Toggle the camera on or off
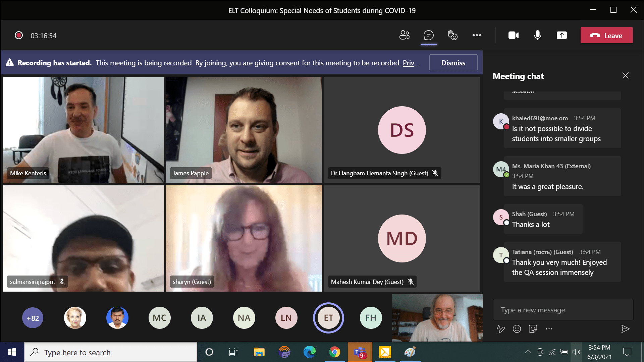This screenshot has width=644, height=362. tap(513, 35)
